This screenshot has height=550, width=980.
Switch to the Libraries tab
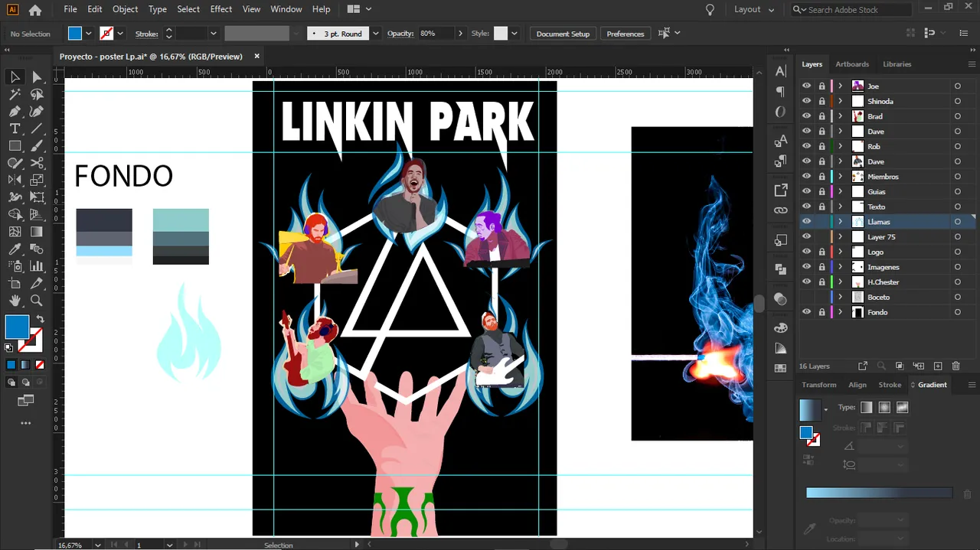pos(897,64)
